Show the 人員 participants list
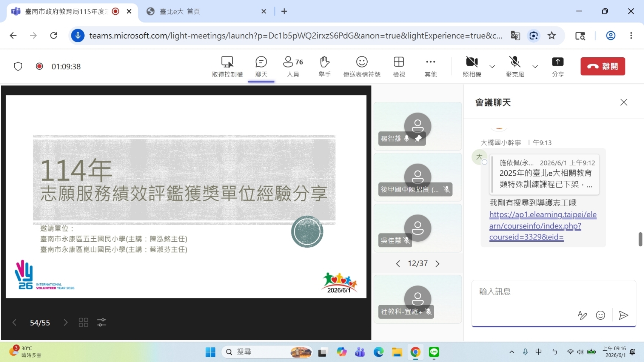This screenshot has height=362, width=644. tap(293, 66)
